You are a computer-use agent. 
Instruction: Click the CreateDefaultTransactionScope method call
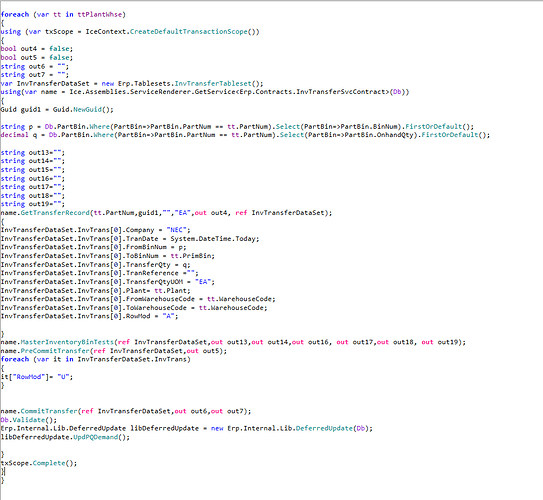point(188,32)
